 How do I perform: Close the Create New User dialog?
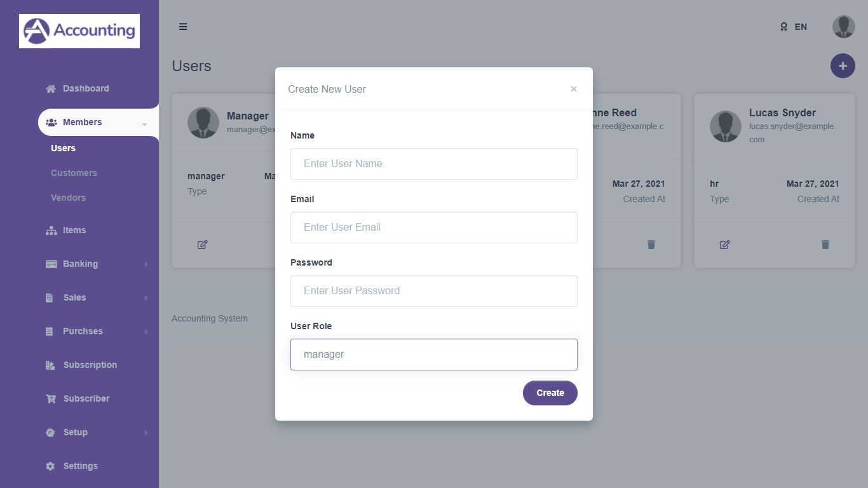pyautogui.click(x=573, y=89)
